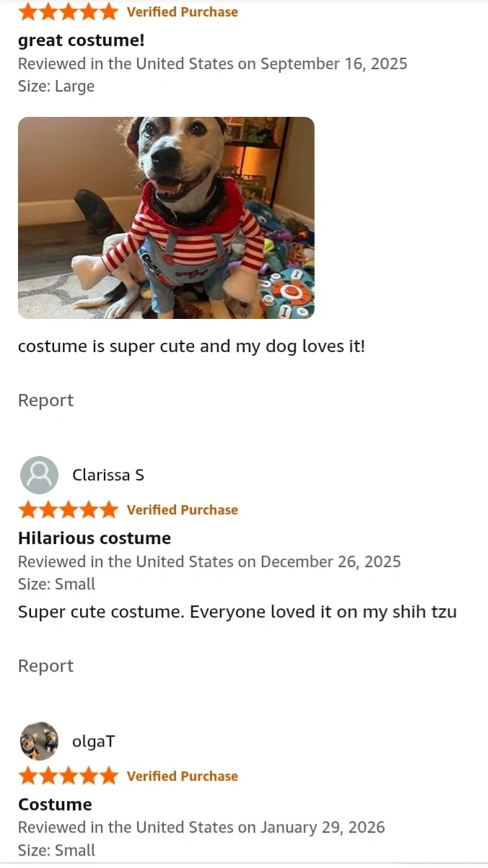Open the dog costume review photo
Screen dimensions: 488x868
pyautogui.click(x=166, y=218)
